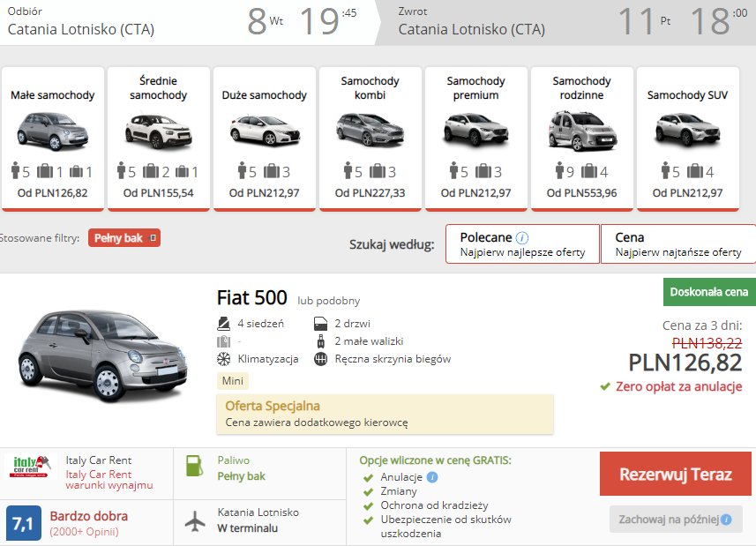Click the small bag icon in Małe samochody card
756x546 pixels.
pos(76,171)
